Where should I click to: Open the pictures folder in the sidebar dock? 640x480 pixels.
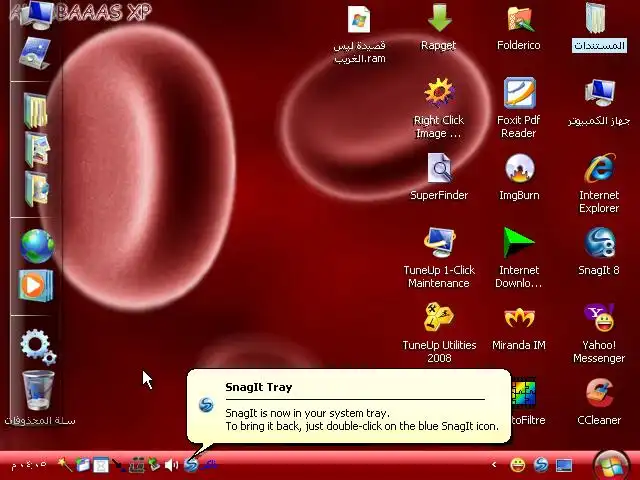[x=37, y=149]
